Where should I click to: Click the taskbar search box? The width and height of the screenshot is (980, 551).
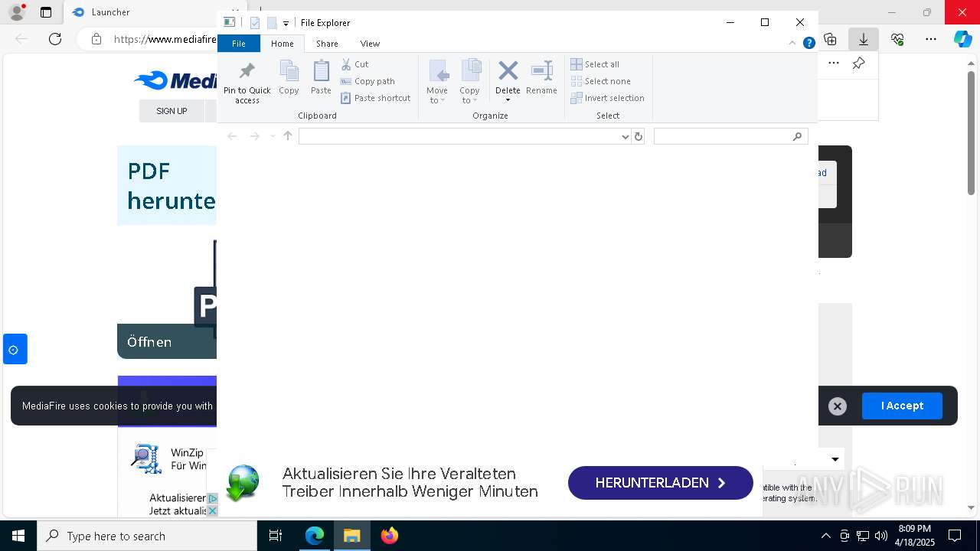point(147,536)
